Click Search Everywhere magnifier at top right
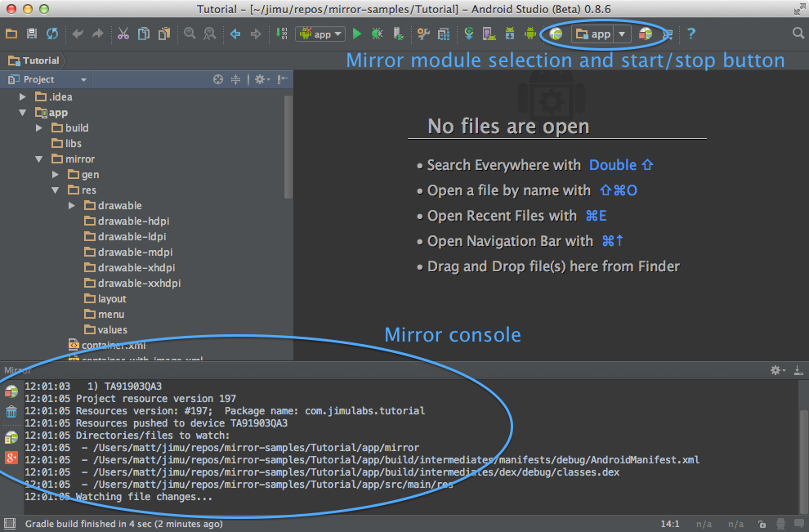Image resolution: width=809 pixels, height=532 pixels. [798, 34]
